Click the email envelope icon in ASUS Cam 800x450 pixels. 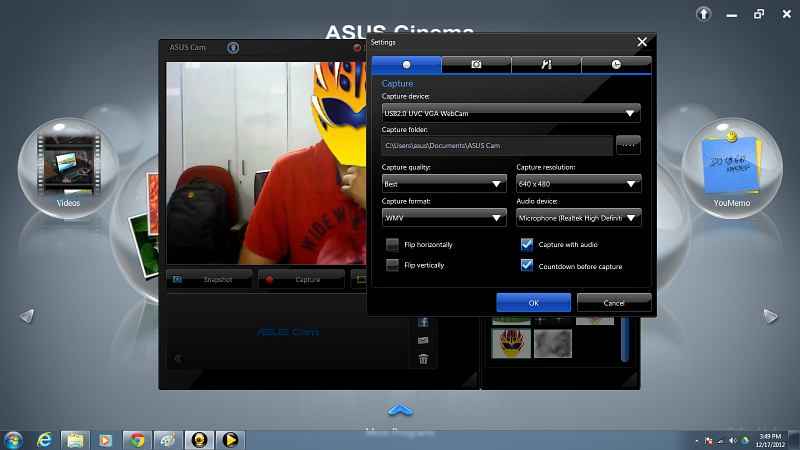pos(423,340)
